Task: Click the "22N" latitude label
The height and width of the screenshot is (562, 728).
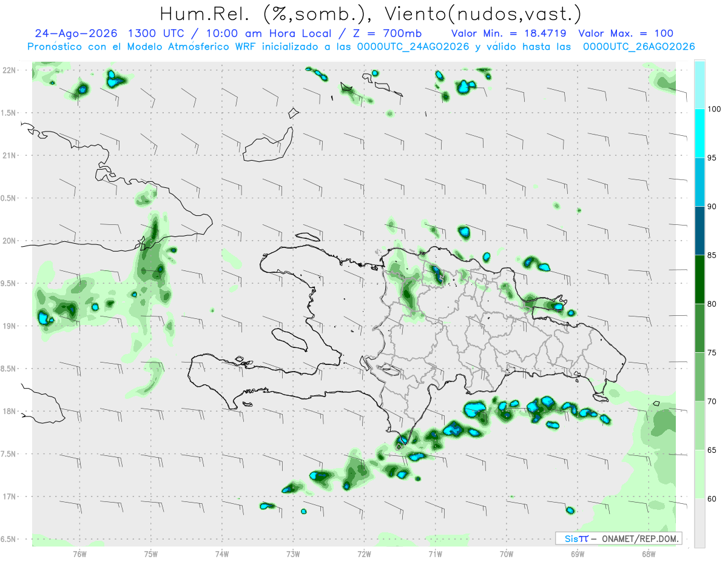Action: [10, 70]
